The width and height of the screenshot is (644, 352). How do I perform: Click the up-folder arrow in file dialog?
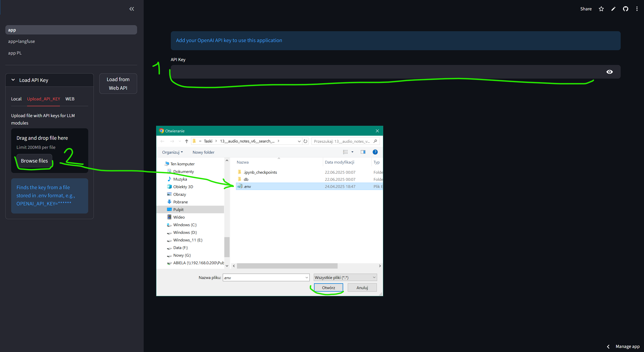(187, 141)
